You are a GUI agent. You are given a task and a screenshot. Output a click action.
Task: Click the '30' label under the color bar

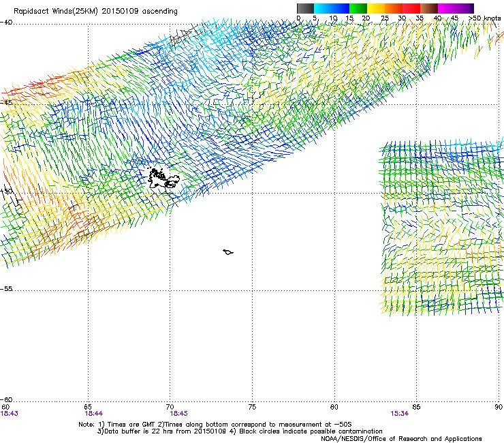click(x=402, y=18)
